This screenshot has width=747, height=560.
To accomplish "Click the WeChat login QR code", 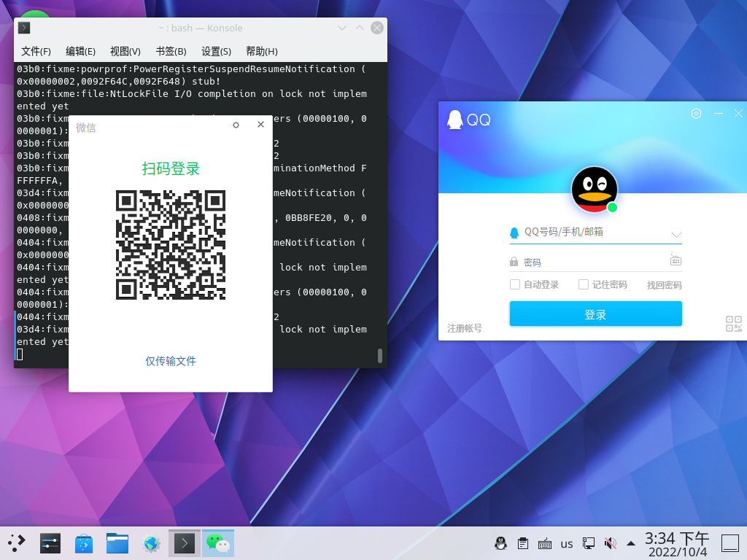I will pos(171,245).
